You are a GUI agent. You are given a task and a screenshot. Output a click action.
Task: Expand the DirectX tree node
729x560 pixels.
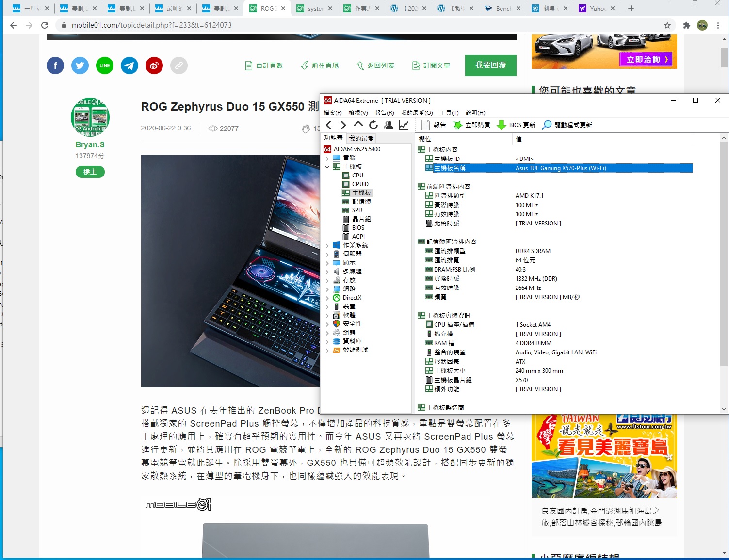pos(327,298)
